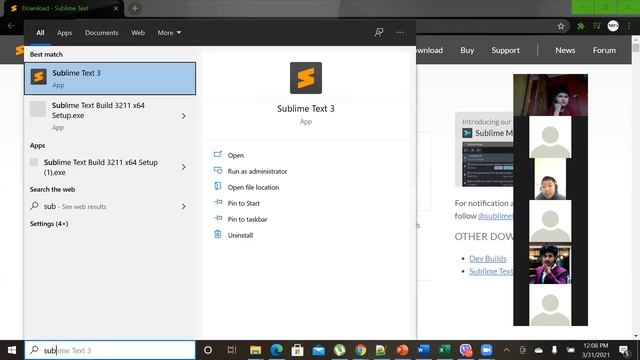Open Word from taskbar

point(423,350)
